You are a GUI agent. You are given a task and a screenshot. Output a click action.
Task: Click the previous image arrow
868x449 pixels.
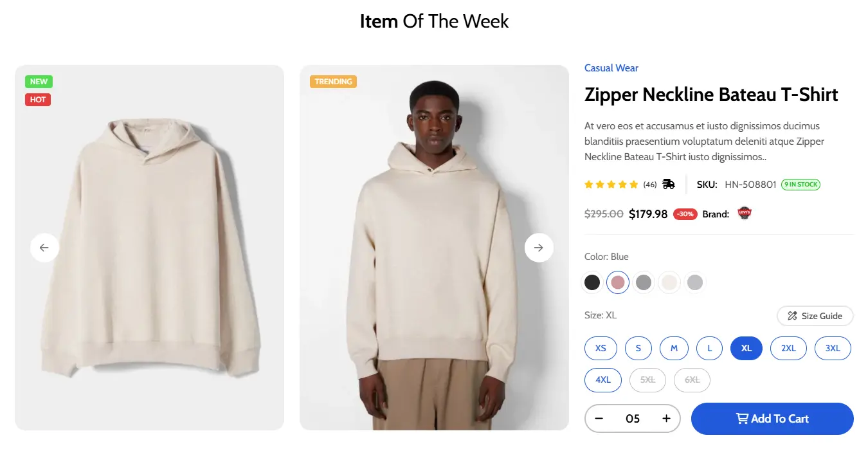pos(44,248)
